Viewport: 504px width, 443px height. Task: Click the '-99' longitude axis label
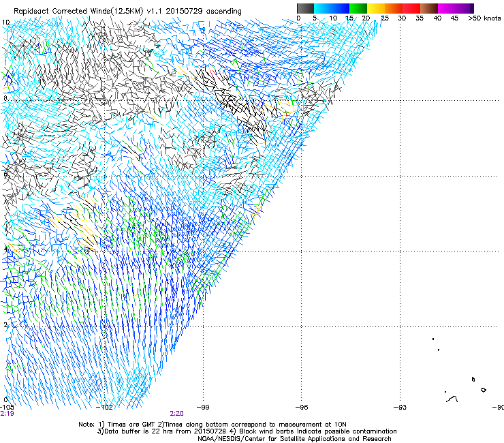(202, 408)
